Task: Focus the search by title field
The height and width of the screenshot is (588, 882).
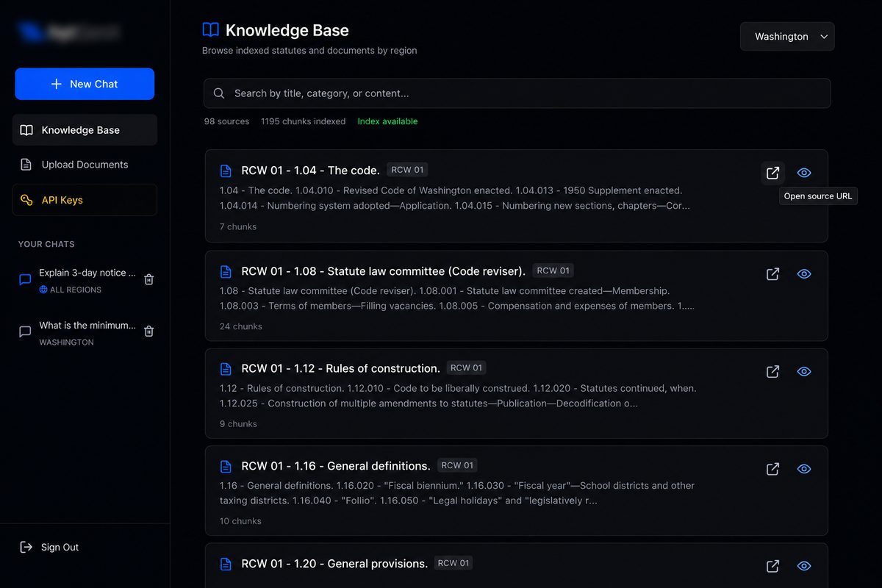Action: tap(517, 93)
